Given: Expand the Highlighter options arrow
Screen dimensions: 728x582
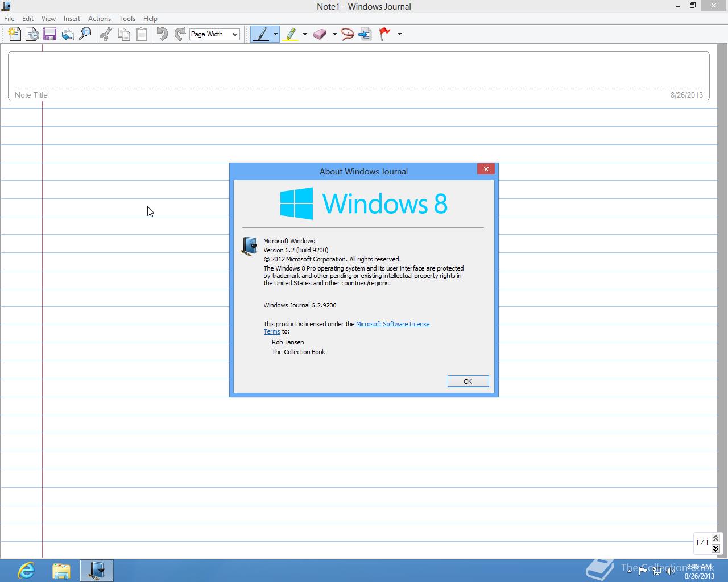Looking at the screenshot, I should click(305, 34).
